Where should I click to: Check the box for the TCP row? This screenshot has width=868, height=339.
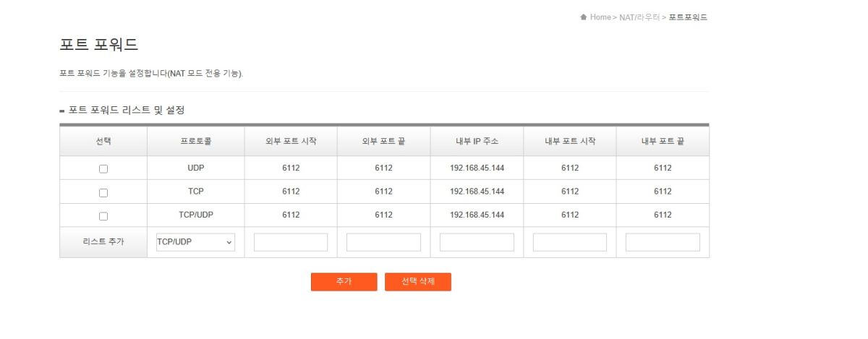pyautogui.click(x=103, y=192)
